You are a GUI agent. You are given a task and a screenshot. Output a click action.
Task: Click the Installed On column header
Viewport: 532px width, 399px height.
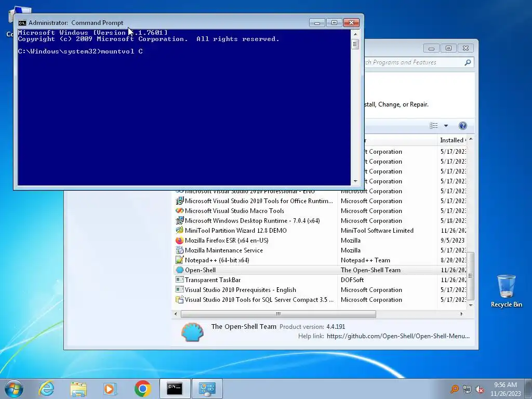(x=452, y=140)
